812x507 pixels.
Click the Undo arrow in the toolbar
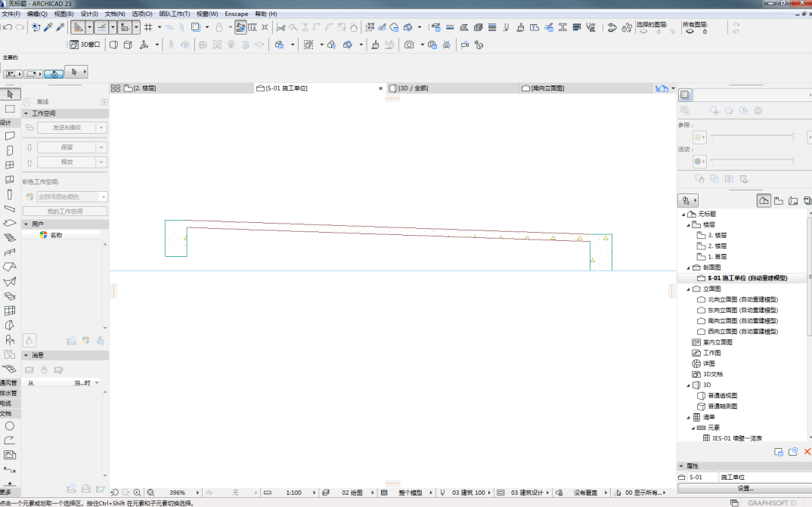[x=8, y=27]
